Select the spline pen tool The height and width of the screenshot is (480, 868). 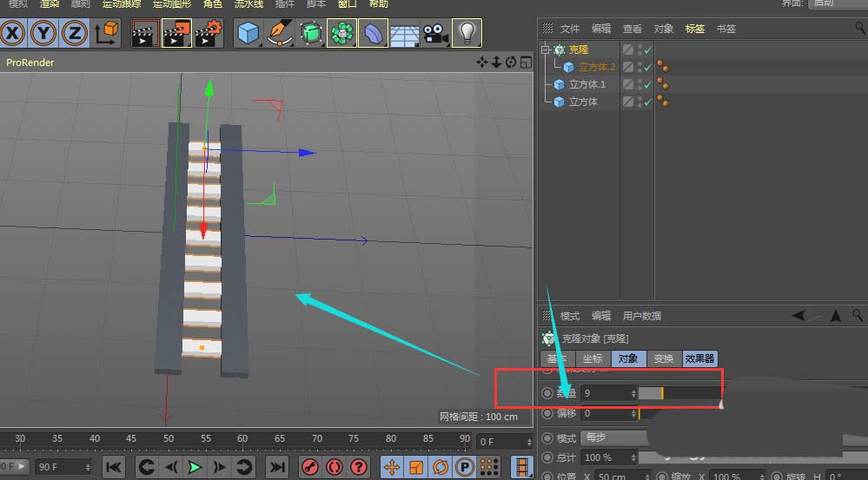pyautogui.click(x=280, y=34)
